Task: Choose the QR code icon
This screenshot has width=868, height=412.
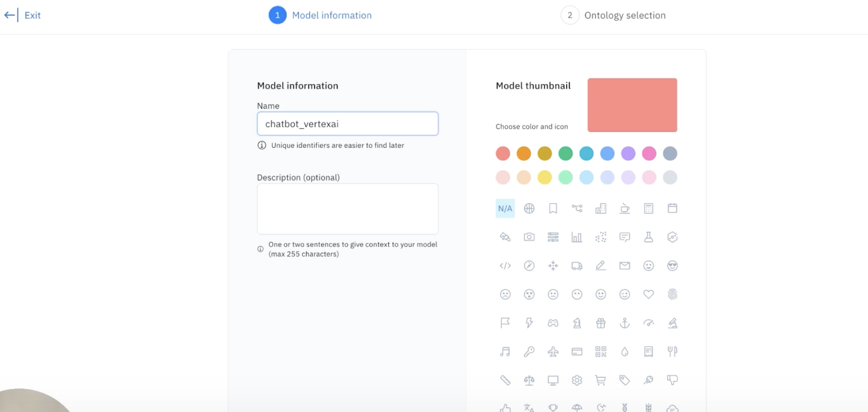Action: coord(601,352)
